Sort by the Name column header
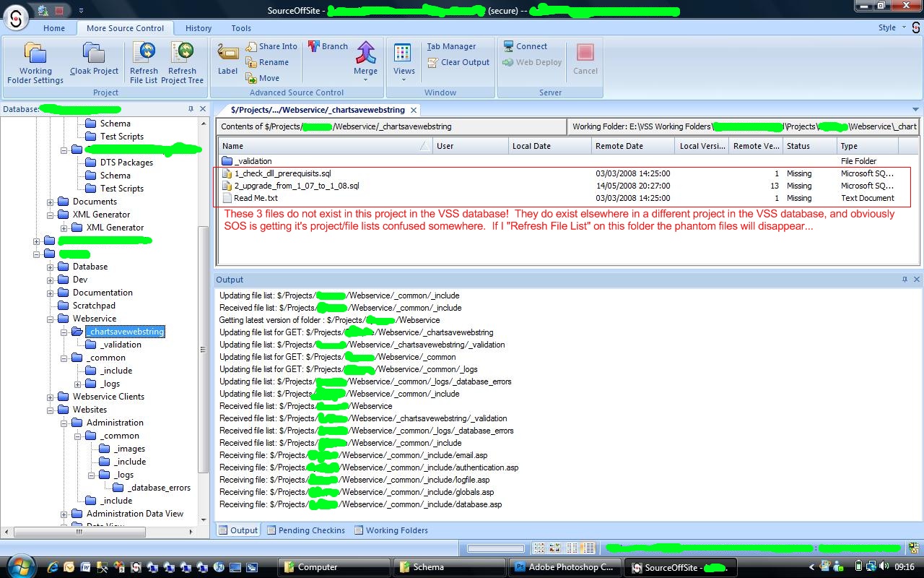 click(x=325, y=146)
